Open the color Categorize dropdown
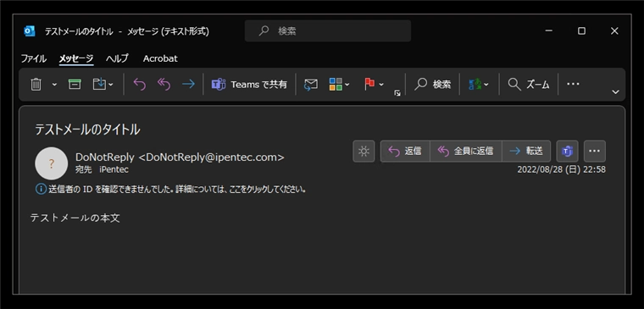Screen dimensions: 644x309 point(339,85)
